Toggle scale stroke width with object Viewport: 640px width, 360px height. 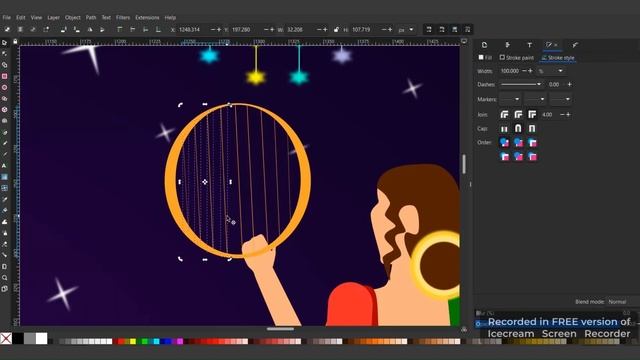(x=429, y=29)
